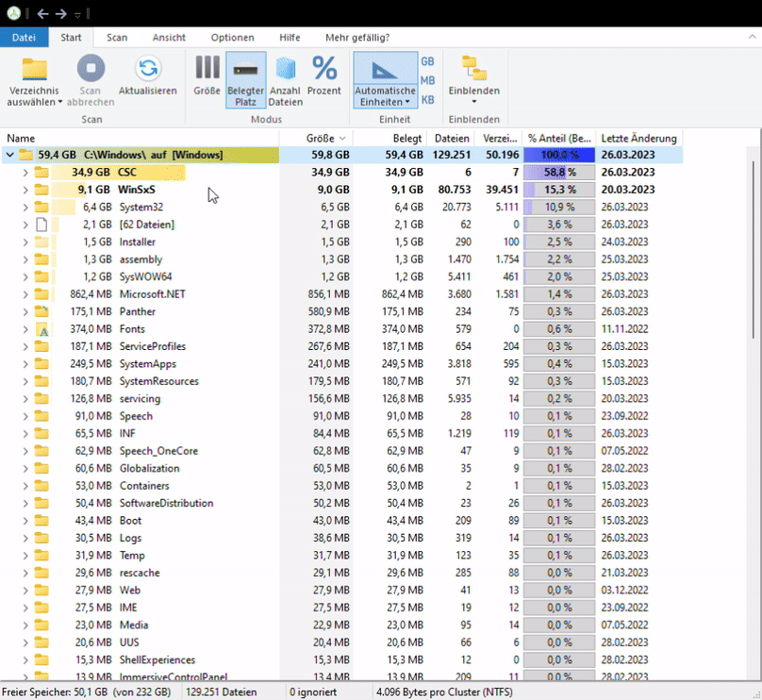Screen dimensions: 762x700
Task: Click the CSC folder icon
Action: pyautogui.click(x=41, y=172)
